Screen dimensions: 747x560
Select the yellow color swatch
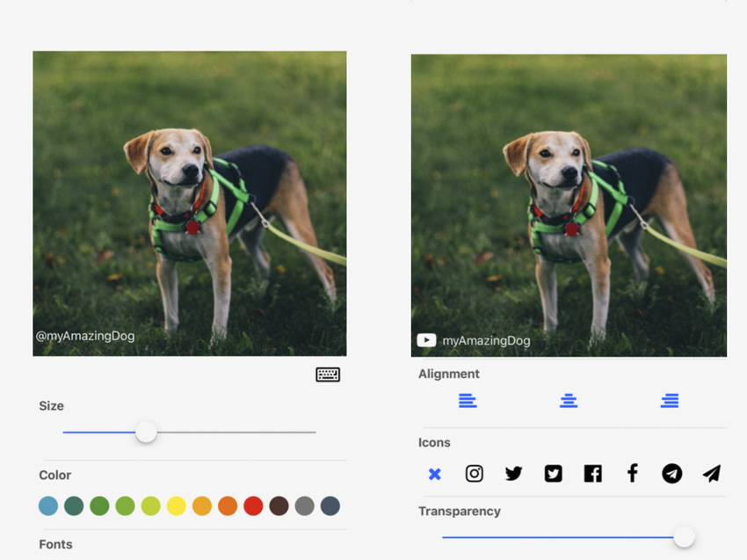pos(177,506)
